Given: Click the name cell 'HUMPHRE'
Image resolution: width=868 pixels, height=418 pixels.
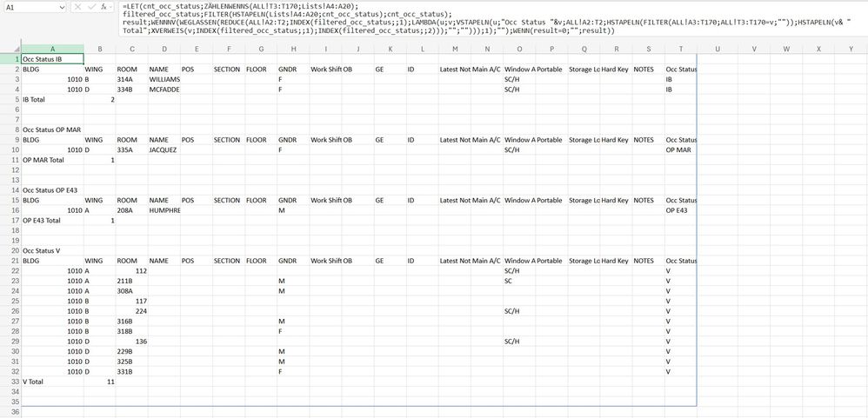Looking at the screenshot, I should click(164, 210).
